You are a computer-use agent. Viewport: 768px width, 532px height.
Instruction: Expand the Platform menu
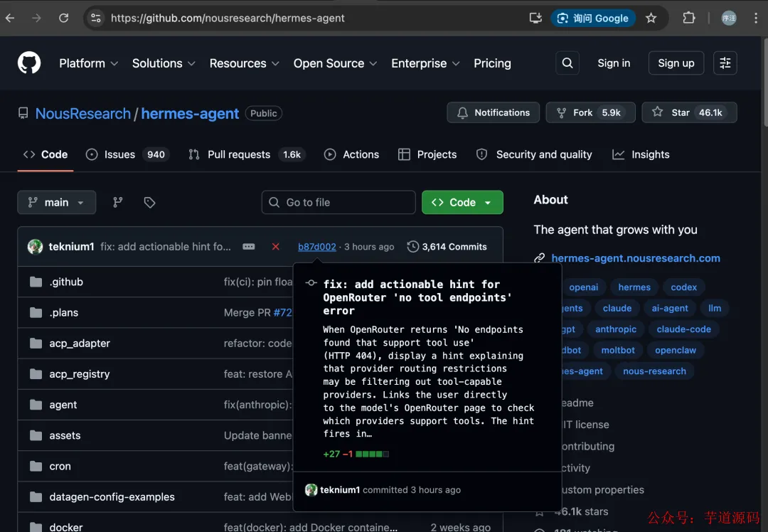pos(89,63)
